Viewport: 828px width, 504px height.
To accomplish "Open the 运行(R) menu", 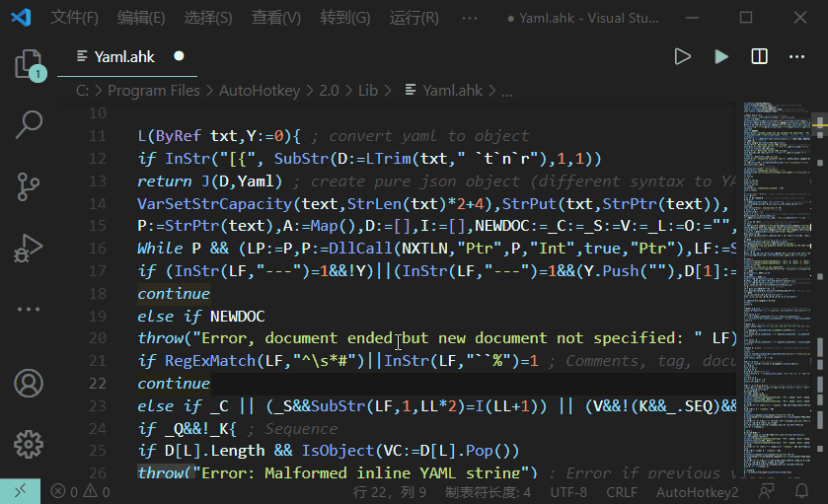I will click(414, 18).
